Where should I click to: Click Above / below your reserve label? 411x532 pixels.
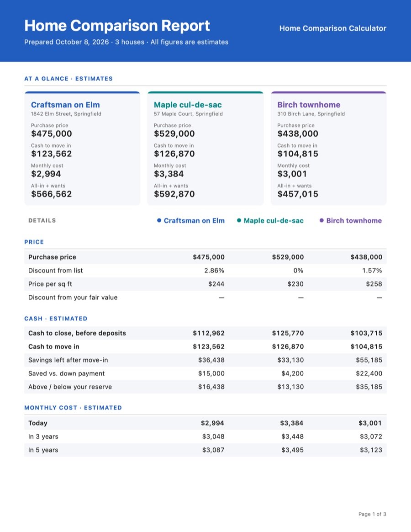[70, 387]
